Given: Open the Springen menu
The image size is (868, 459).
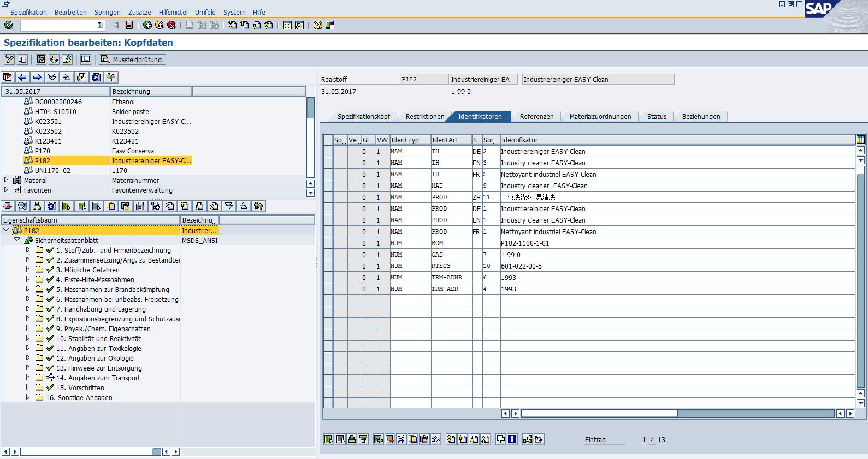Looking at the screenshot, I should [107, 12].
